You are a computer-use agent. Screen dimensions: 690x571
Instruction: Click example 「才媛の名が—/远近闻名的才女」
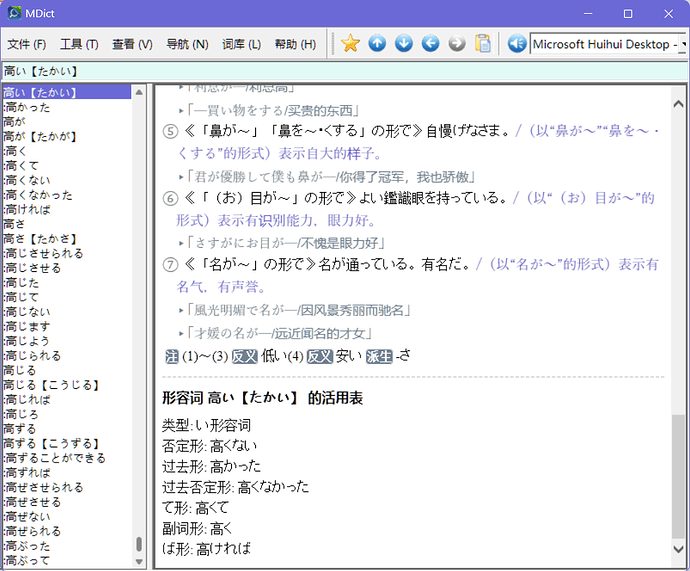[279, 333]
